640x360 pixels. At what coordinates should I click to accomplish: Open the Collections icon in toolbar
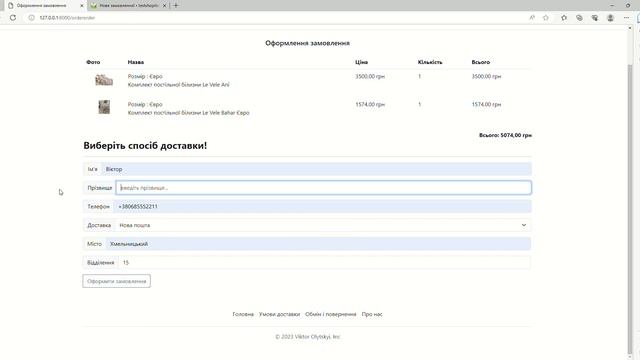pos(579,18)
